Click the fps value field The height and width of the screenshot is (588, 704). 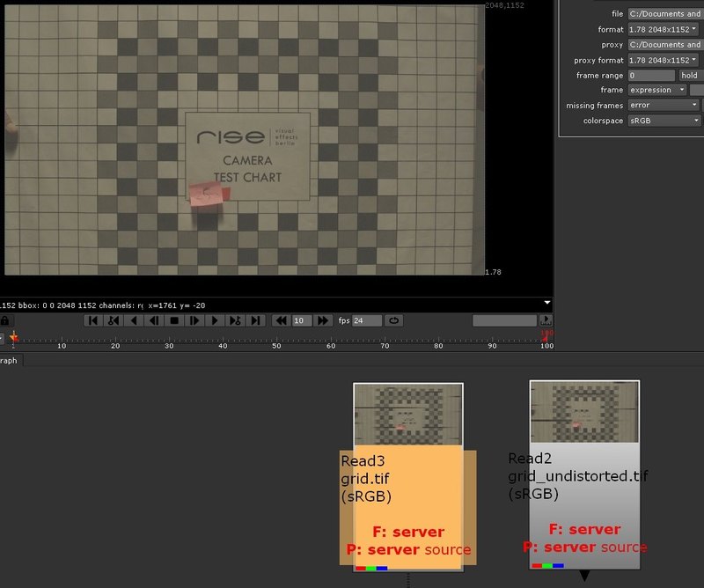(x=367, y=321)
